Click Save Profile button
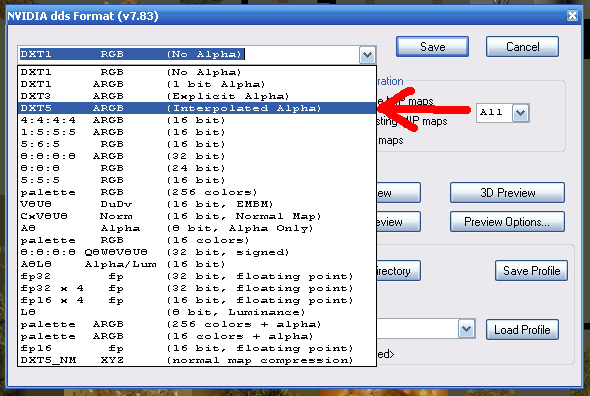 (531, 271)
